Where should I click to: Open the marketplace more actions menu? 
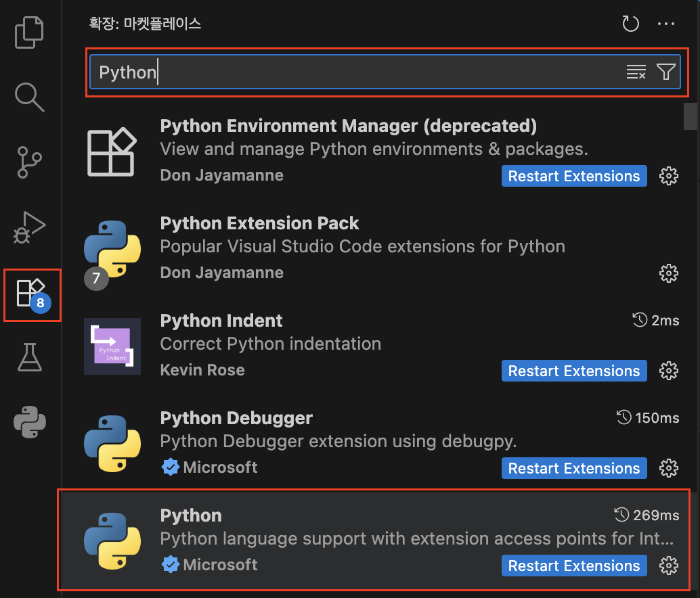click(x=665, y=24)
